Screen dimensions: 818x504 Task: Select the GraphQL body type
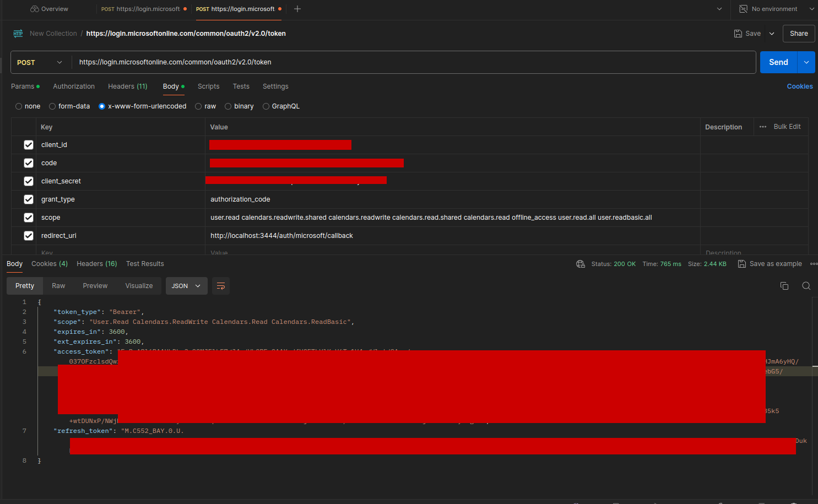click(266, 106)
